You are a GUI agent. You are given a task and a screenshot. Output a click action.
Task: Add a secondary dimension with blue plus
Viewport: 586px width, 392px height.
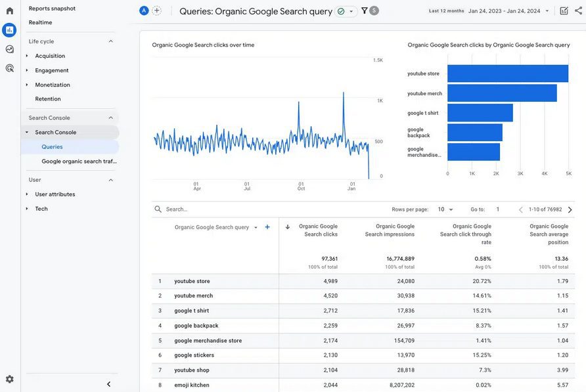(x=267, y=227)
